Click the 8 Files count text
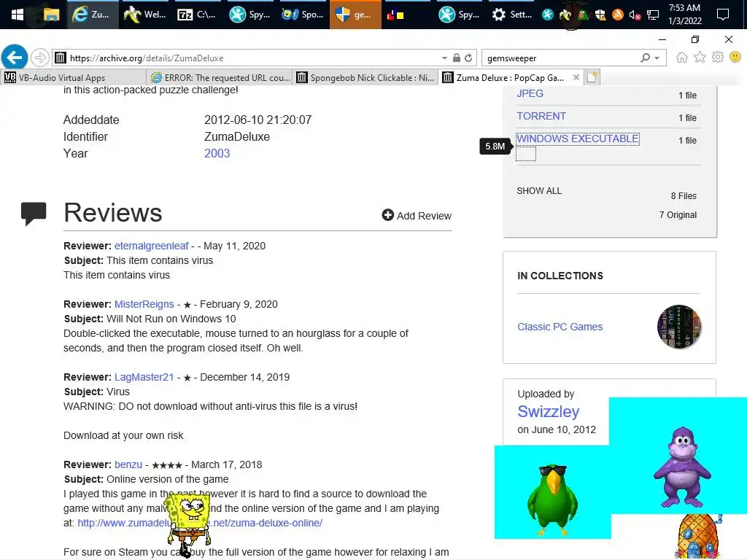 click(684, 196)
